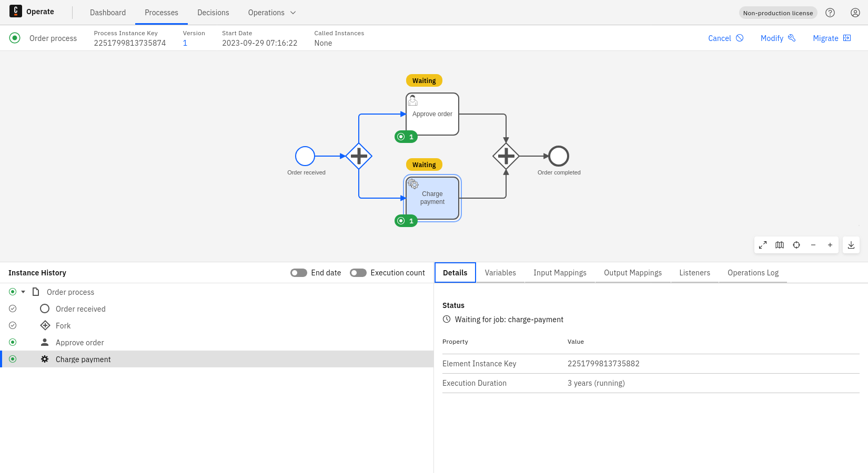Zoom out the diagram with minus icon

pos(813,245)
